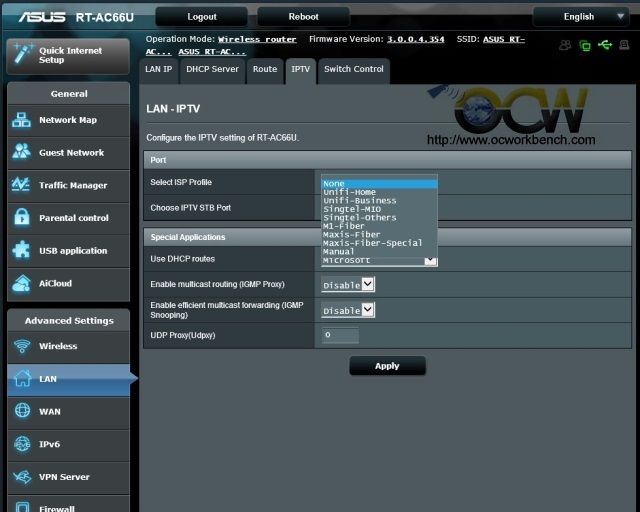
Task: Open Guest Network menu item
Action: (69, 153)
